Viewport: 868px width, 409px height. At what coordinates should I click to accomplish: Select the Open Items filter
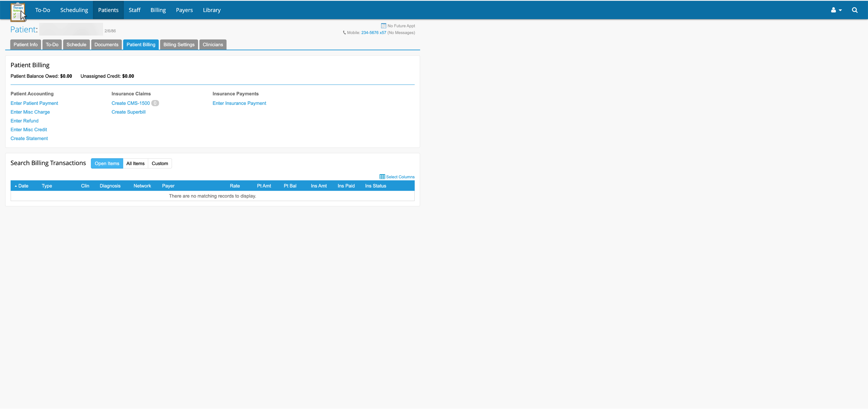pyautogui.click(x=107, y=164)
